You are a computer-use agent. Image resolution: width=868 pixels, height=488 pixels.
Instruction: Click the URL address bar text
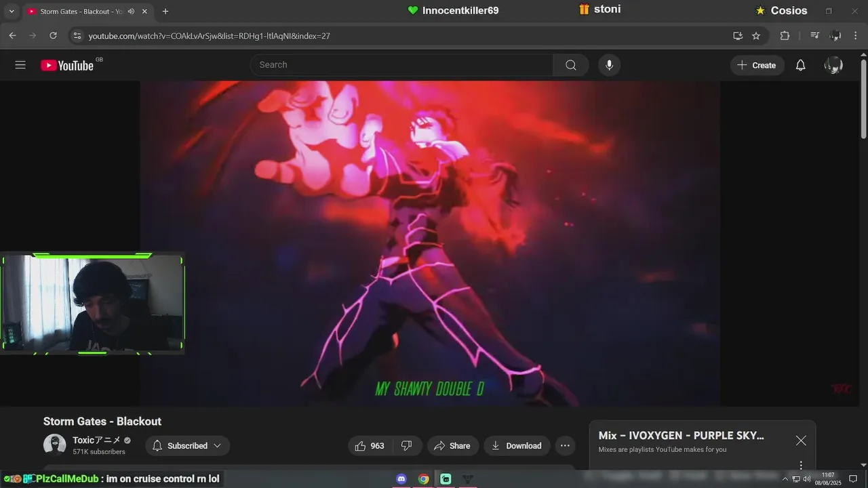[210, 36]
